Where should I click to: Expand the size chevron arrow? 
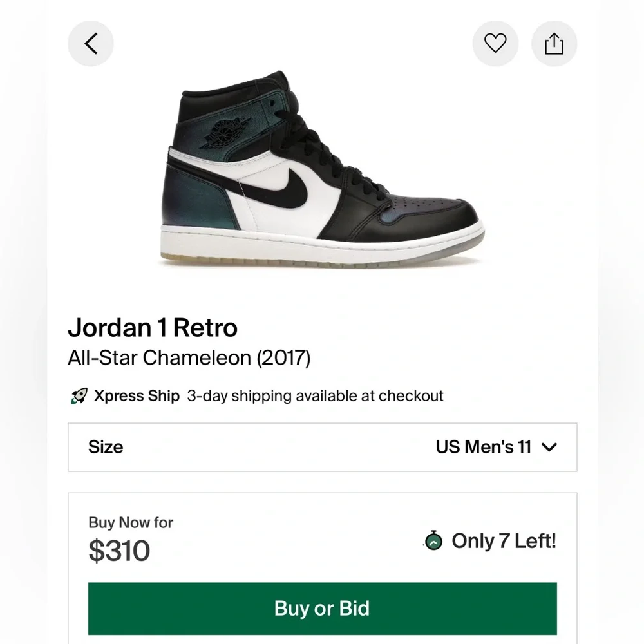pos(549,447)
